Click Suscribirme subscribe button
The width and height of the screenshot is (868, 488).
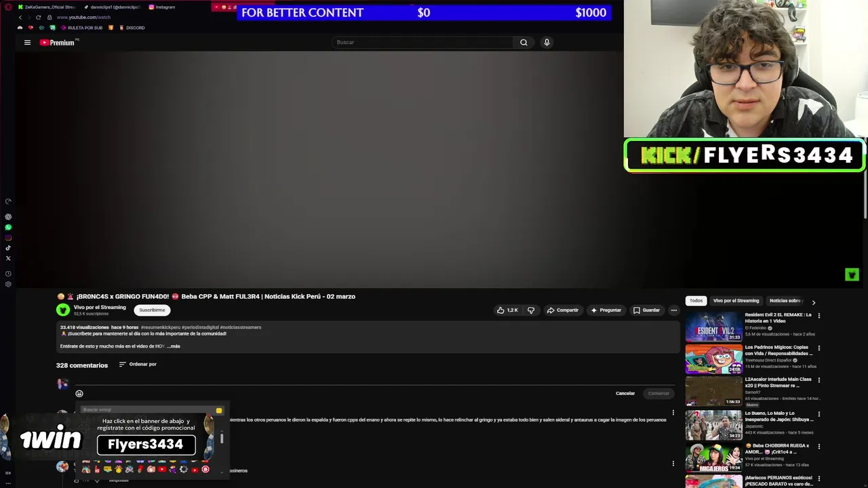click(x=152, y=310)
